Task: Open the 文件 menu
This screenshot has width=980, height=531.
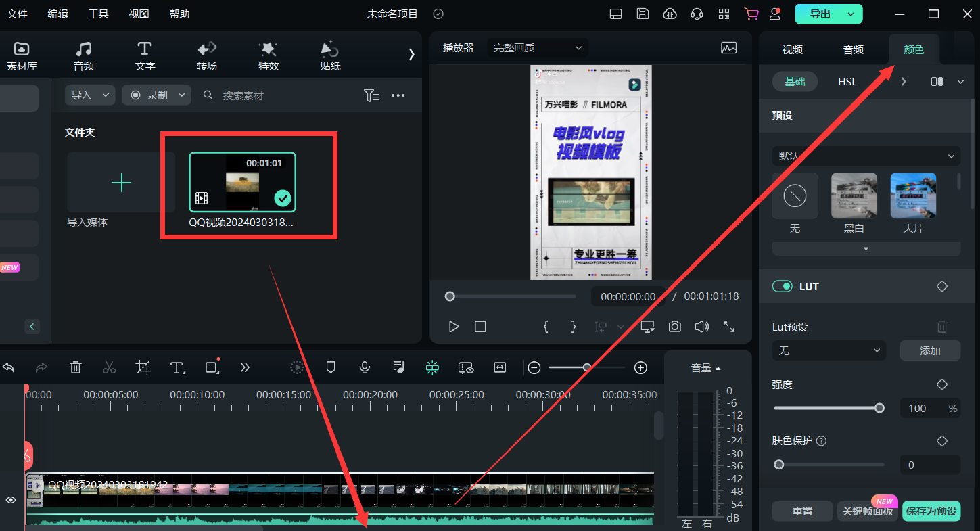Action: (17, 14)
